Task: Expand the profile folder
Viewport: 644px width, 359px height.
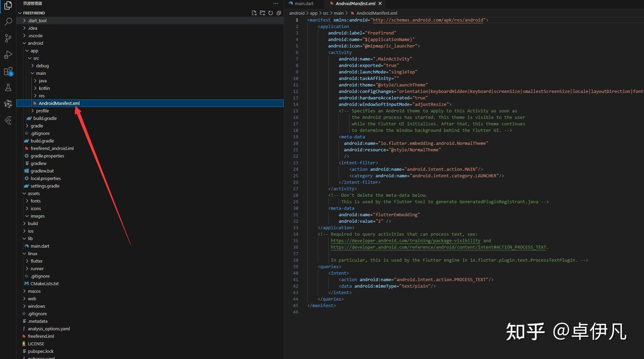Action: (x=150, y=111)
